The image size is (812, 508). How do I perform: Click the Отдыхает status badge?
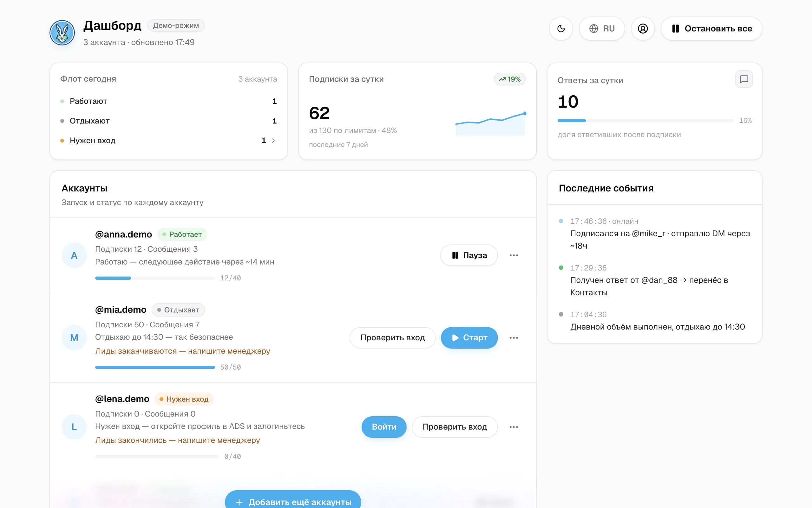point(178,310)
